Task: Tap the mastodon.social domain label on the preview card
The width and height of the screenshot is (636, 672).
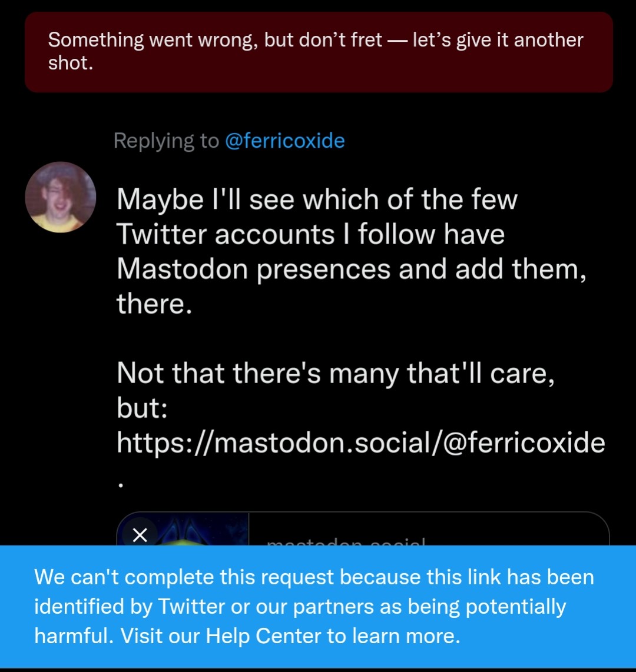Action: click(x=346, y=541)
